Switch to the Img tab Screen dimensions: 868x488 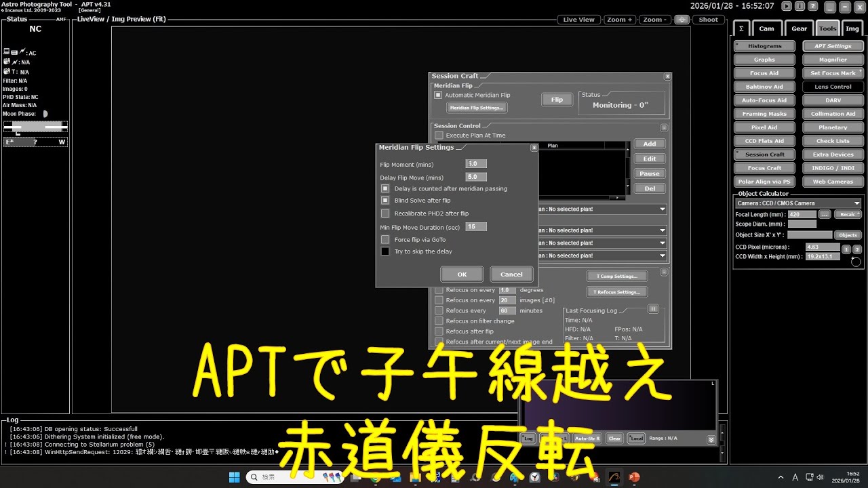coord(852,28)
